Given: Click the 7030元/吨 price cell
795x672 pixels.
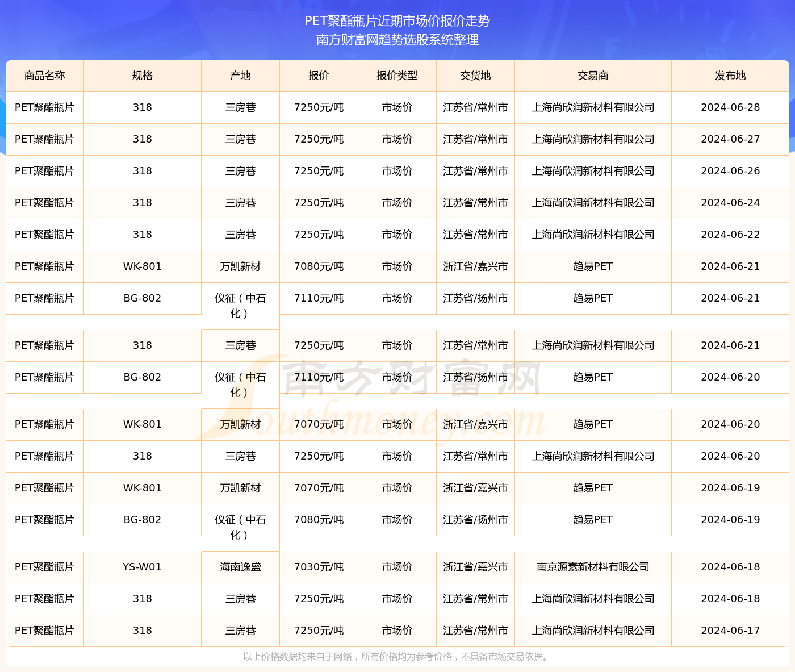Looking at the screenshot, I should (319, 567).
